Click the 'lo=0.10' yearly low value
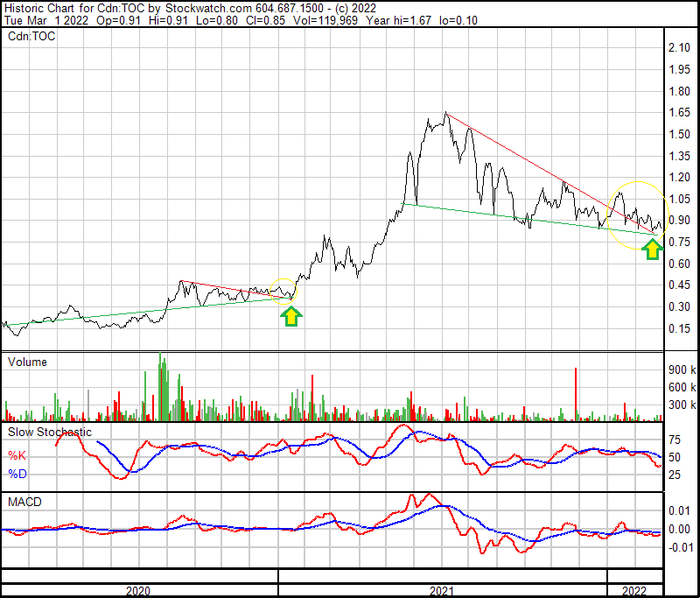 [x=458, y=20]
